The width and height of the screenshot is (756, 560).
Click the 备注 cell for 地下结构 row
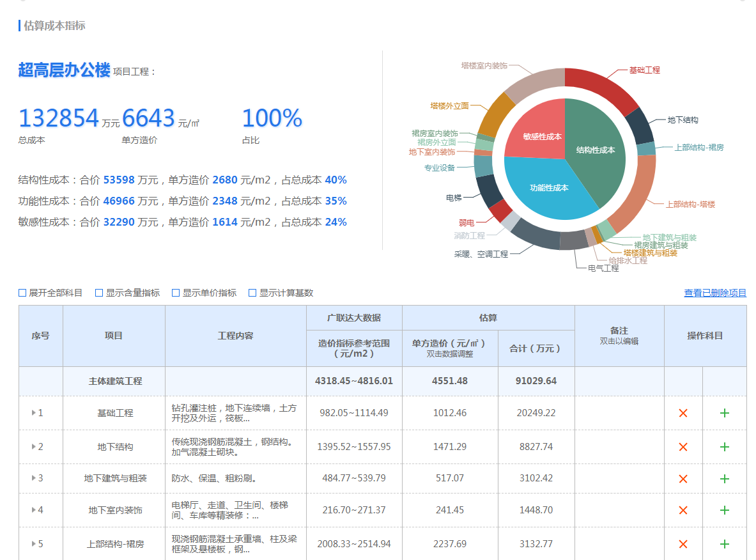click(619, 447)
